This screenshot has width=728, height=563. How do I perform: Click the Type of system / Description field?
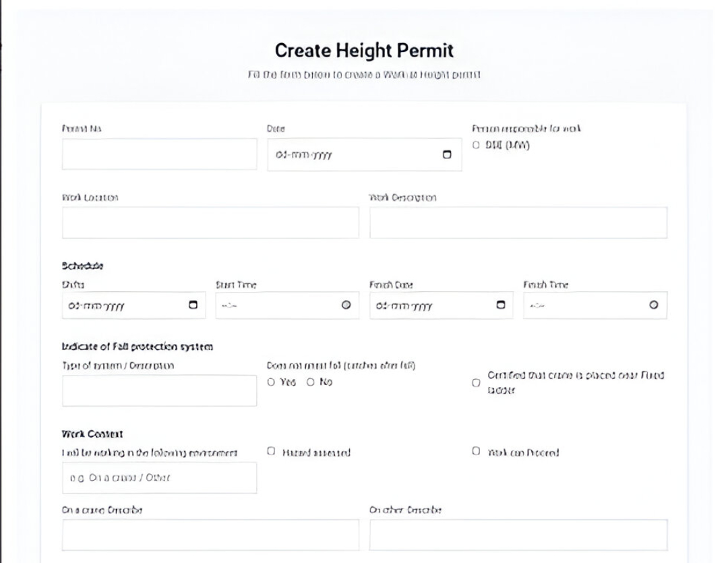coord(159,391)
